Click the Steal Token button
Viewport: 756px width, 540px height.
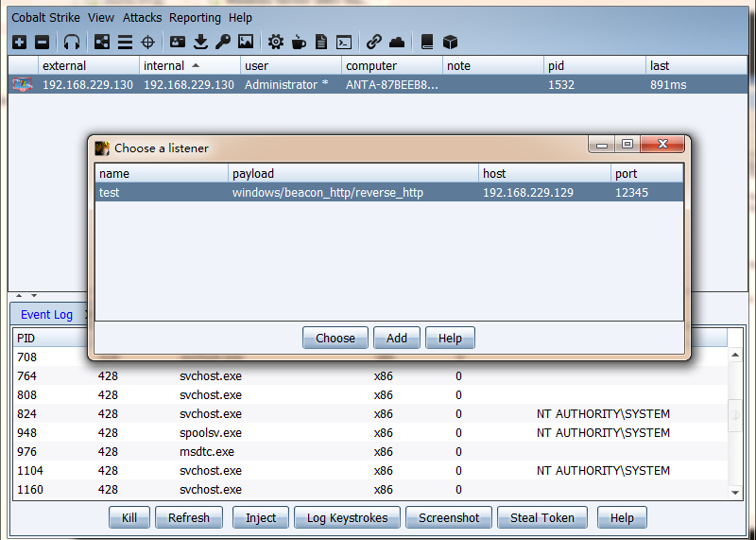tap(542, 517)
